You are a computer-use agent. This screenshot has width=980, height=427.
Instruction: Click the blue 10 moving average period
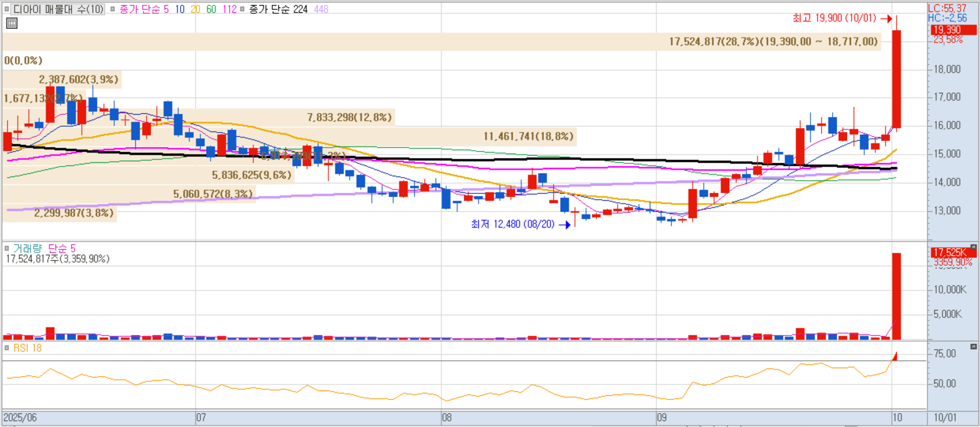tap(180, 9)
